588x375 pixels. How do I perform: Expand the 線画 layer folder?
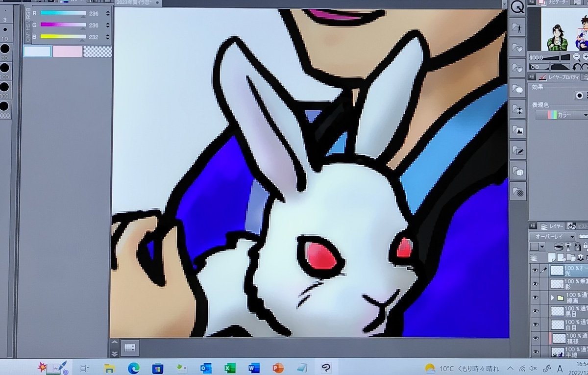tap(553, 298)
